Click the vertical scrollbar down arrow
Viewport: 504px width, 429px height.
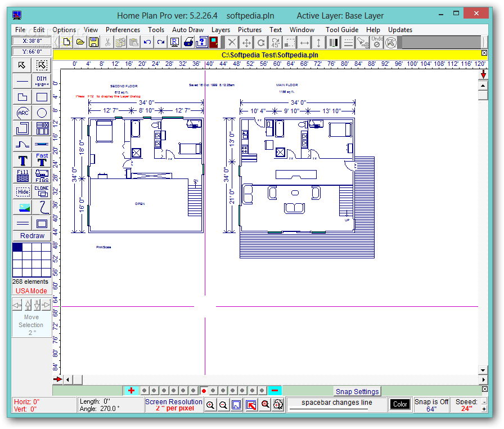(483, 370)
